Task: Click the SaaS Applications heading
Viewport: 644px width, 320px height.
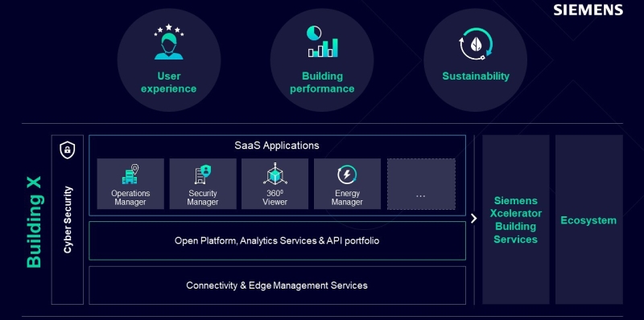Action: [x=277, y=146]
